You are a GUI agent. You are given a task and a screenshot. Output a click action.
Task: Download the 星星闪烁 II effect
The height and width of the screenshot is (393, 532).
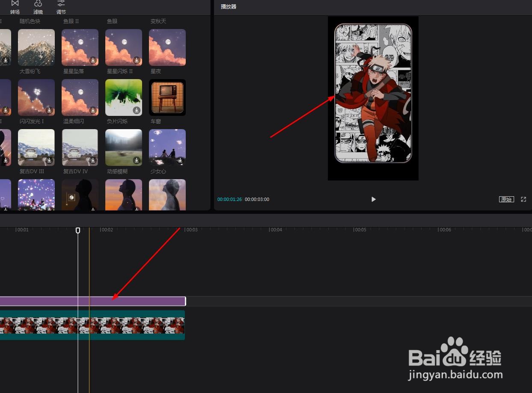point(137,60)
